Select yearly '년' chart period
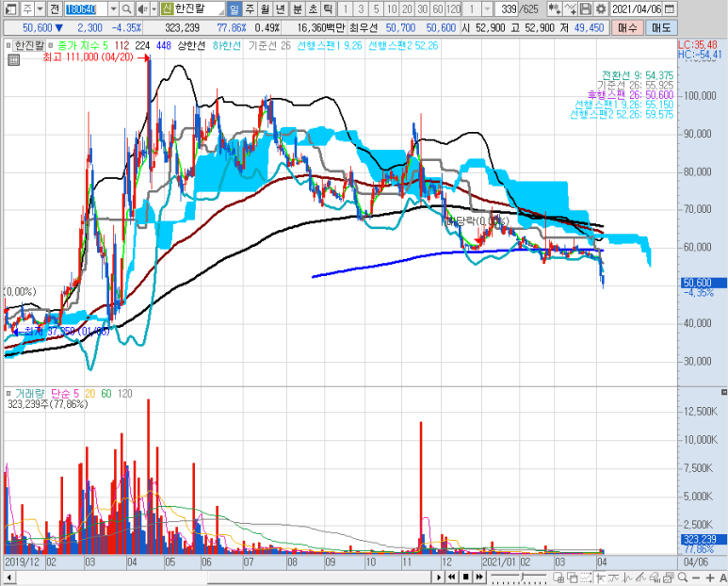Image resolution: width=728 pixels, height=586 pixels. tap(281, 8)
